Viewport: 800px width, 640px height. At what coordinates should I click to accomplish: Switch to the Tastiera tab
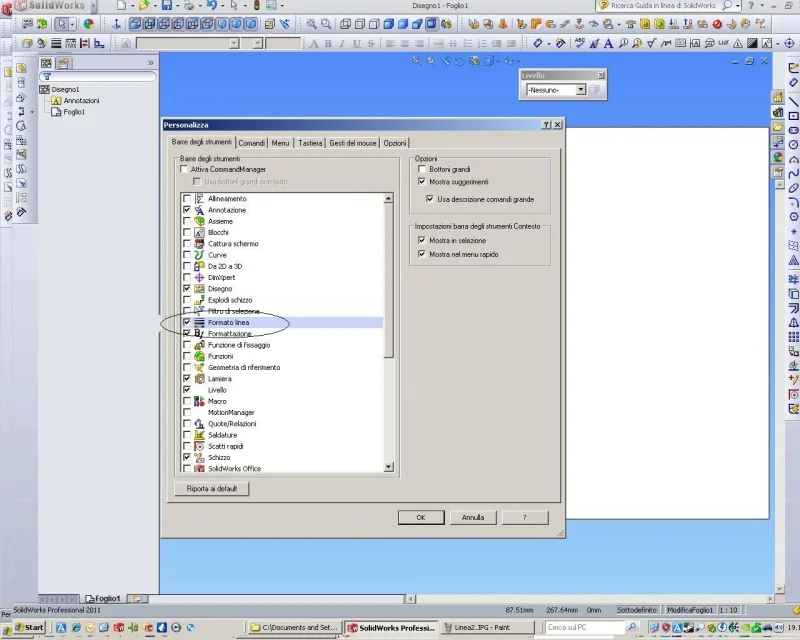(x=310, y=143)
